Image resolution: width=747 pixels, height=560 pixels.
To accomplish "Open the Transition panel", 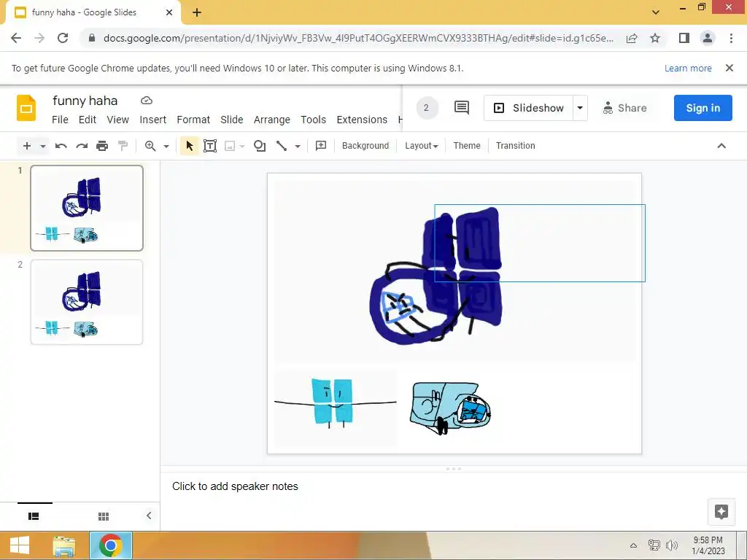I will [516, 146].
